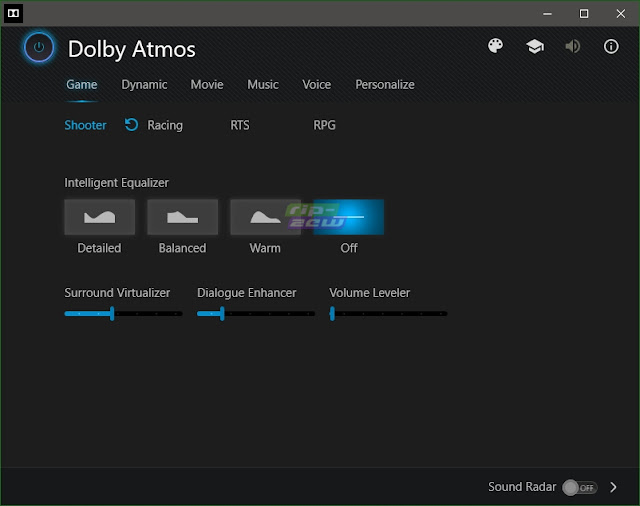Minimize the Dolby Atmos window
Screen dimensions: 640x506
(547, 13)
